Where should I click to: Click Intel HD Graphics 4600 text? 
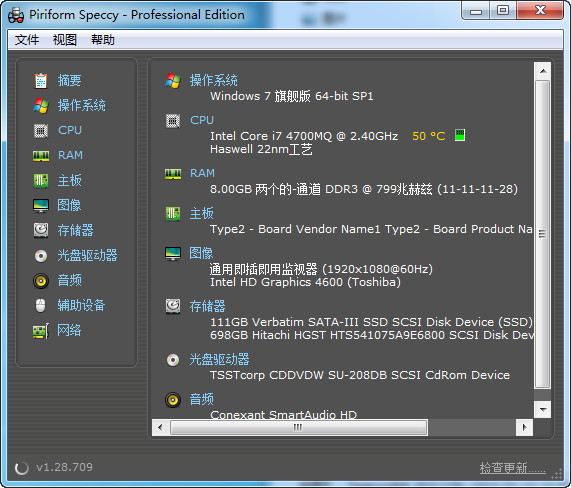305,282
